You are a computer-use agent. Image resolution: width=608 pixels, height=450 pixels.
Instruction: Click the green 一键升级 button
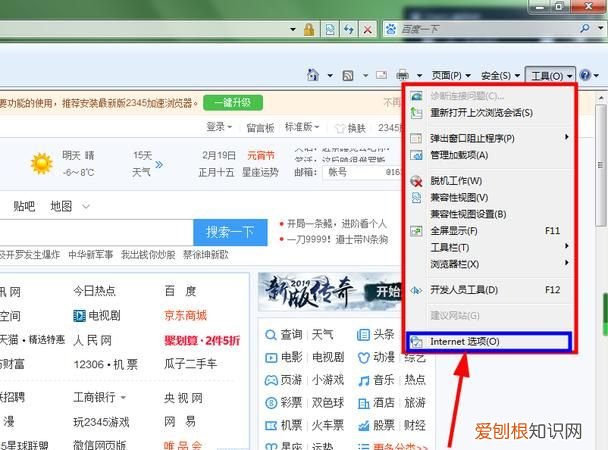coord(233,103)
